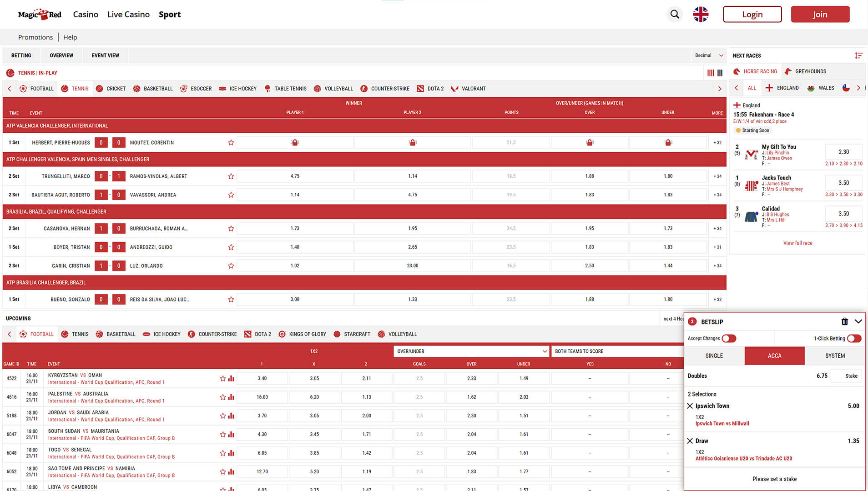
Task: Open the Help link
Action: pos(70,37)
